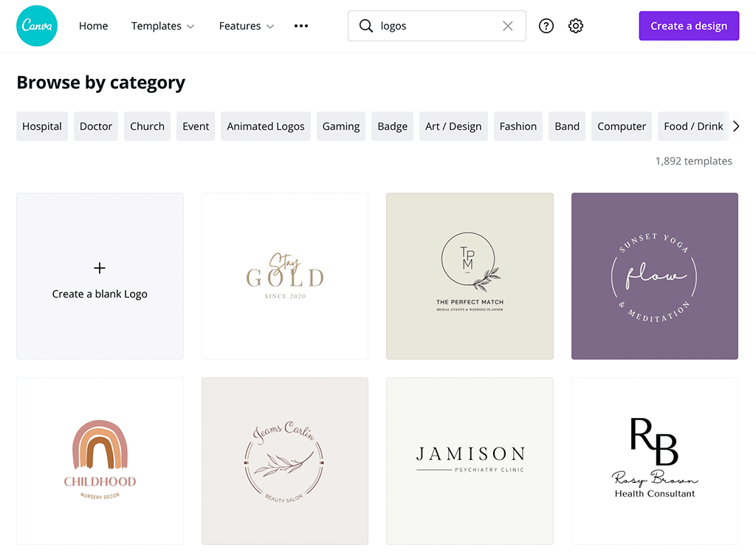Go to the Home menu item
Viewport: 756px width, 559px height.
coord(94,26)
